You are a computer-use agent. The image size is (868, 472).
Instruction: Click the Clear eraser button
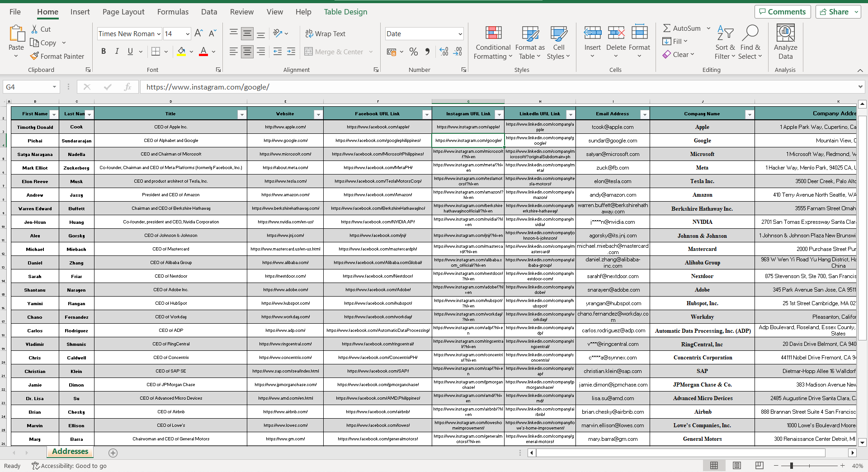coord(678,55)
